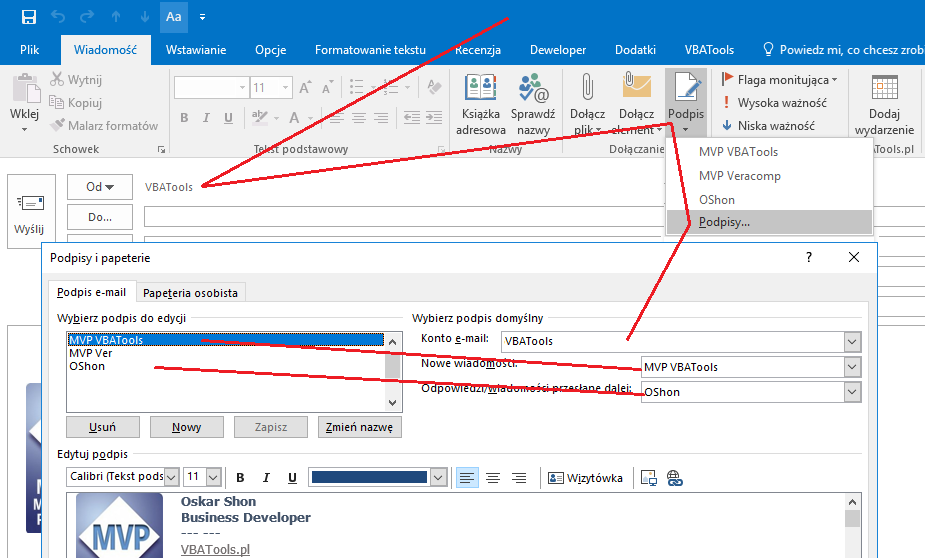Choose Podpisy... from Podpis menu

pos(769,222)
